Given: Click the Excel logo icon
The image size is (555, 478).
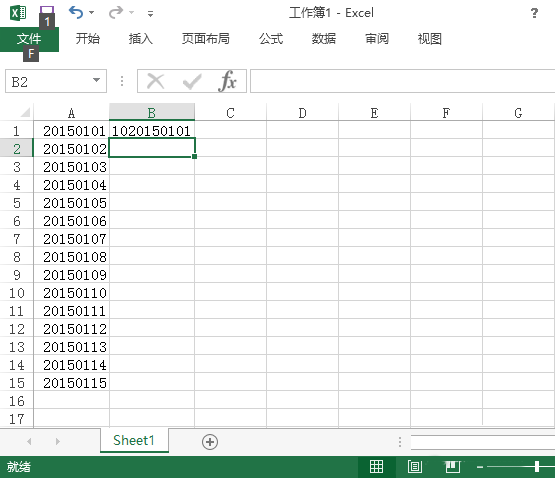Looking at the screenshot, I should tap(18, 13).
